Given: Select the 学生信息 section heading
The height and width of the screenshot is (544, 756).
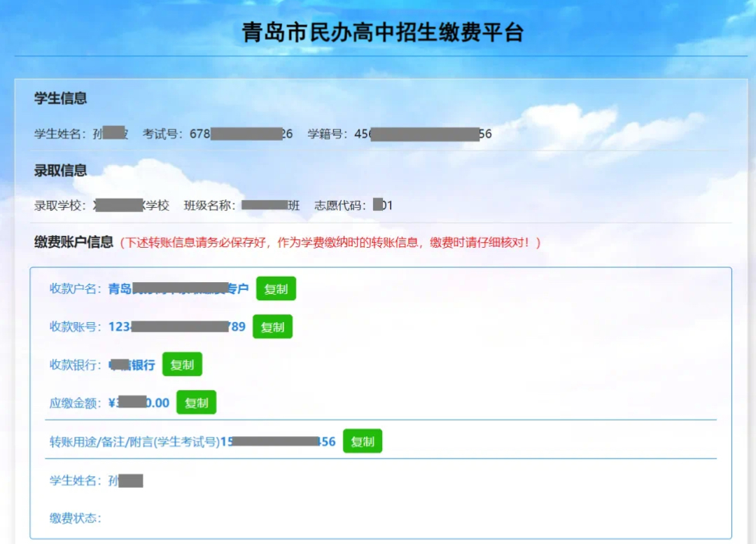Looking at the screenshot, I should (61, 99).
